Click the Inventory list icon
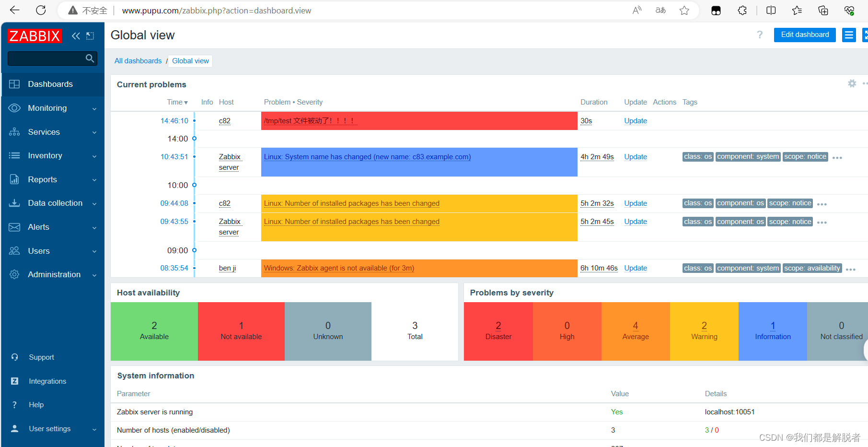Image resolution: width=868 pixels, height=447 pixels. (14, 155)
